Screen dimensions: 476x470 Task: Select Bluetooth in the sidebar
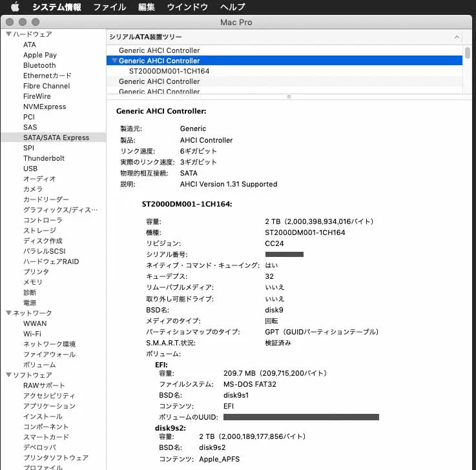coord(39,65)
